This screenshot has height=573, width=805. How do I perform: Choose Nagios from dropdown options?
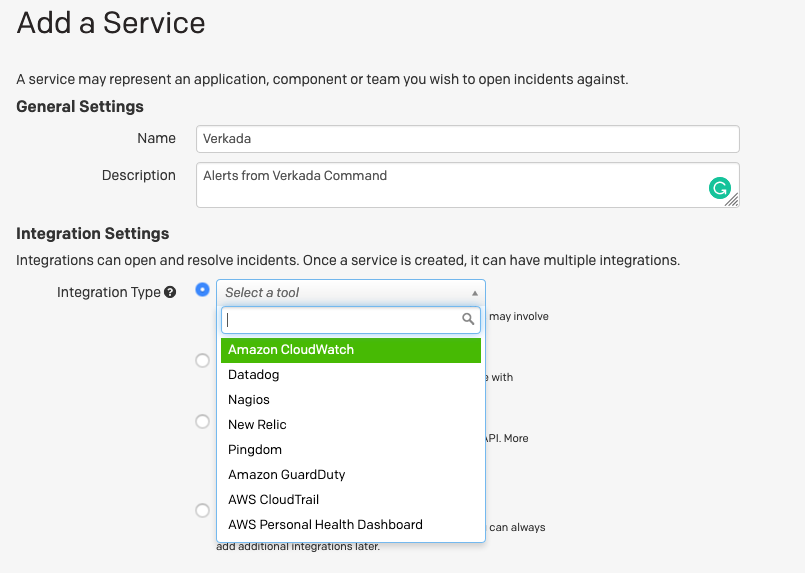tap(351, 400)
